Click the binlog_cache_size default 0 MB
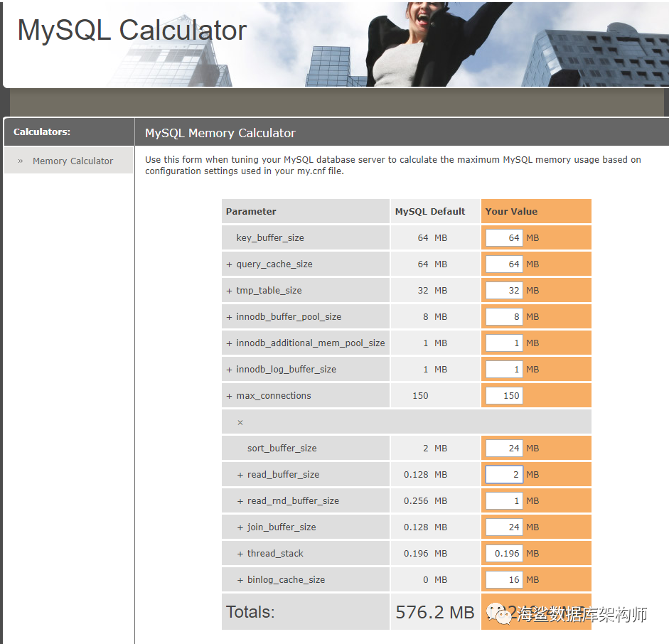 click(435, 579)
